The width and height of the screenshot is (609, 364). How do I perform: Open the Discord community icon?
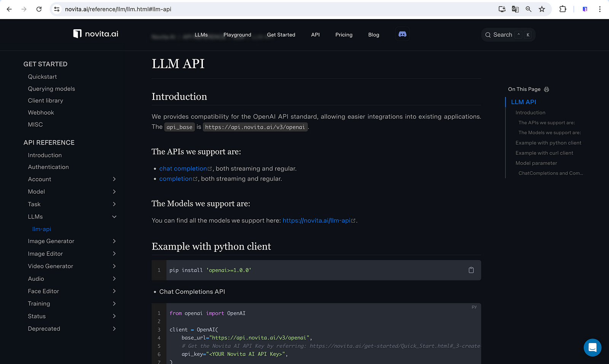pyautogui.click(x=402, y=34)
